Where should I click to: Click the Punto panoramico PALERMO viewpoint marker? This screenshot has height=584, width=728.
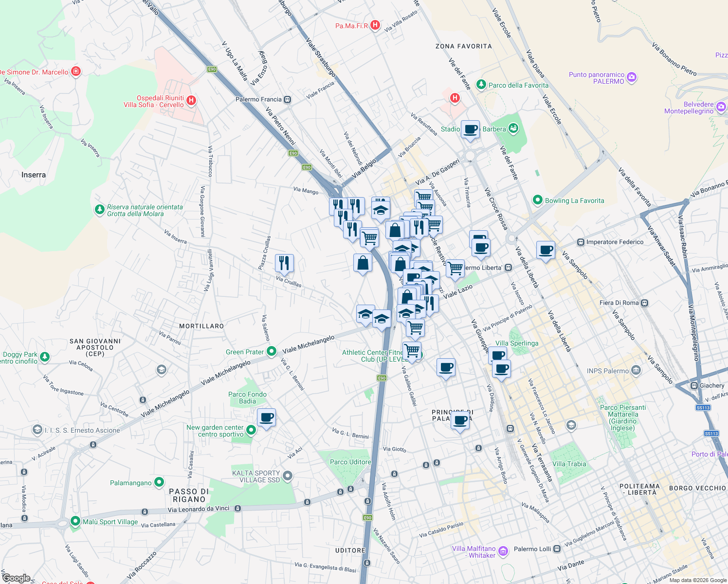point(631,77)
